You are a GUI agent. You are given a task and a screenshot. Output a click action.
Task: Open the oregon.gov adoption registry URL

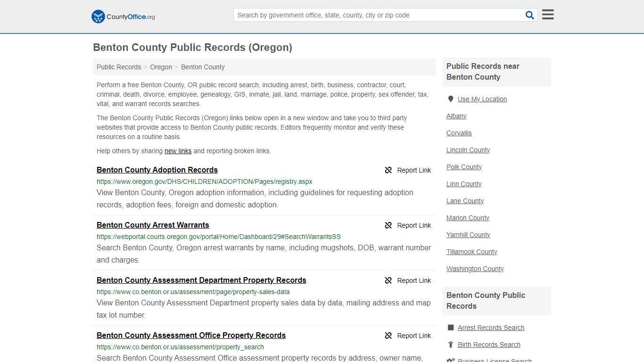click(204, 181)
